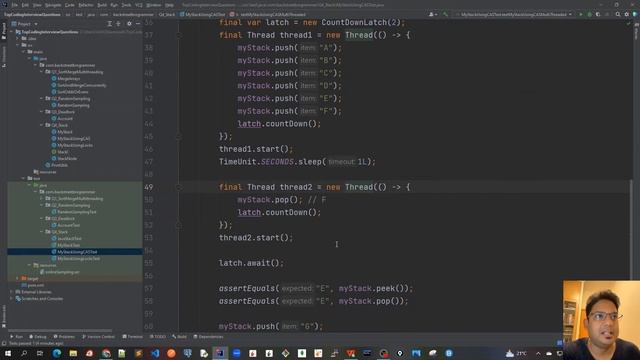This screenshot has height=360, width=640.
Task: Toggle fold marker at line 52
Action: point(179,225)
